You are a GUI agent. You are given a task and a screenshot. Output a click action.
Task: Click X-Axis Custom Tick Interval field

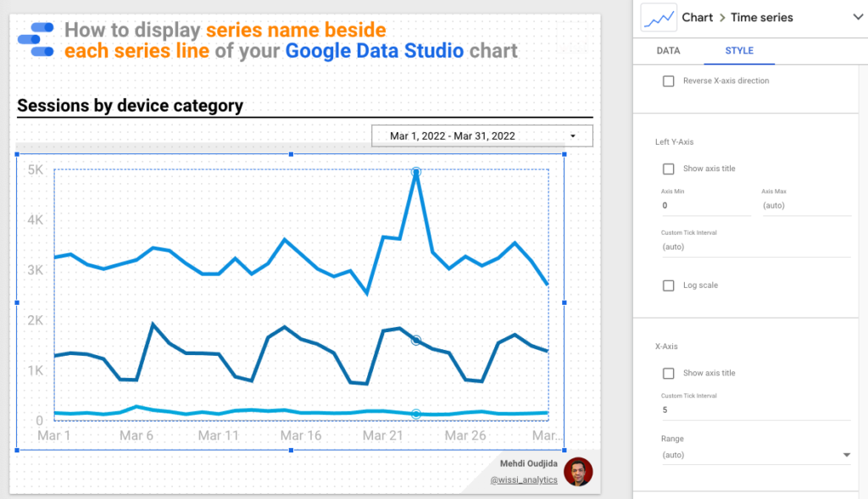coord(755,410)
